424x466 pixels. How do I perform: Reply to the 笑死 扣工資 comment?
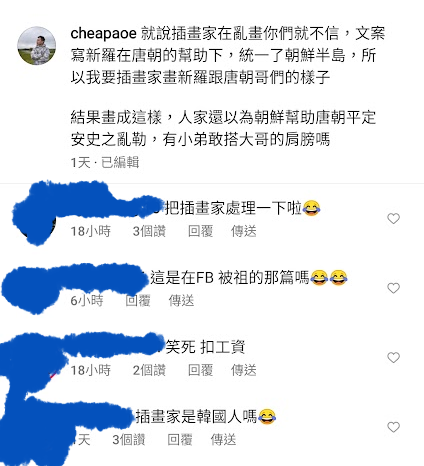(200, 370)
